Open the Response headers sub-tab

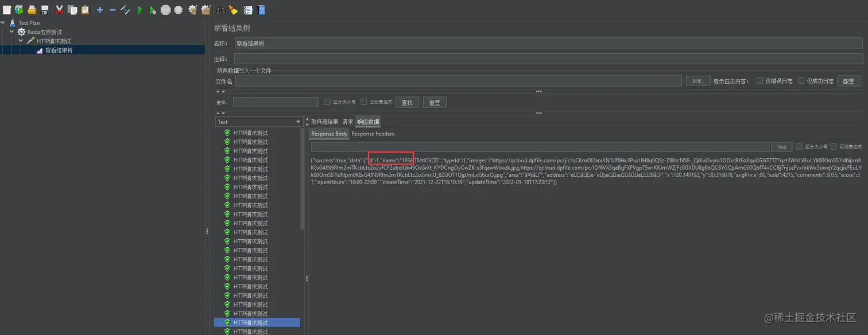click(x=373, y=134)
